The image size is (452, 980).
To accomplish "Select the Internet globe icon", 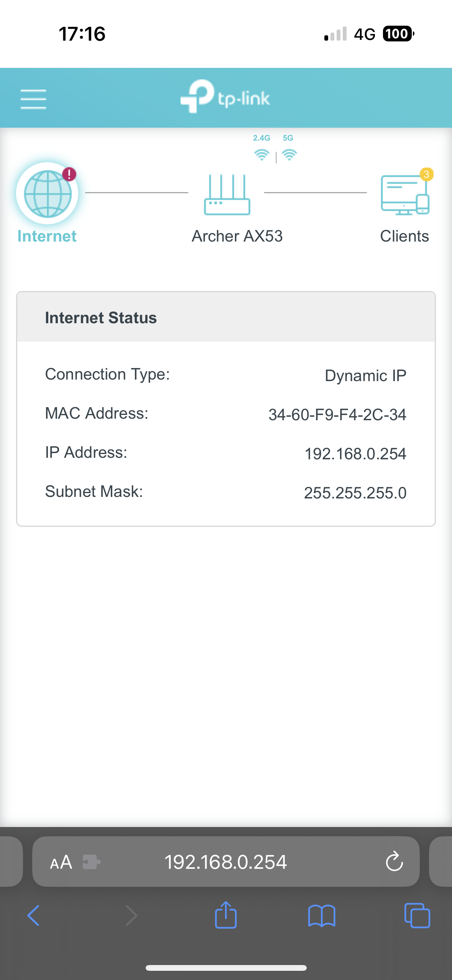I will (x=47, y=193).
